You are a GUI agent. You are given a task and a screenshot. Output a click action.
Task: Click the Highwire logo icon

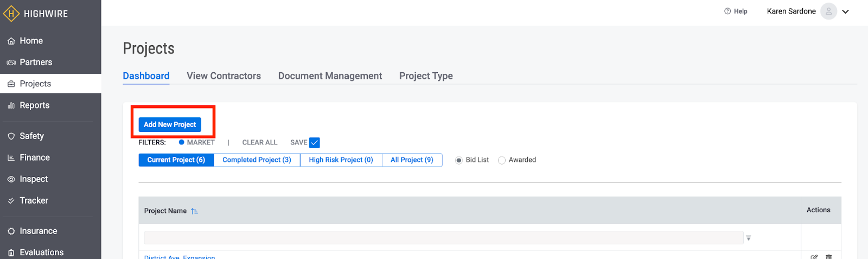coord(11,14)
